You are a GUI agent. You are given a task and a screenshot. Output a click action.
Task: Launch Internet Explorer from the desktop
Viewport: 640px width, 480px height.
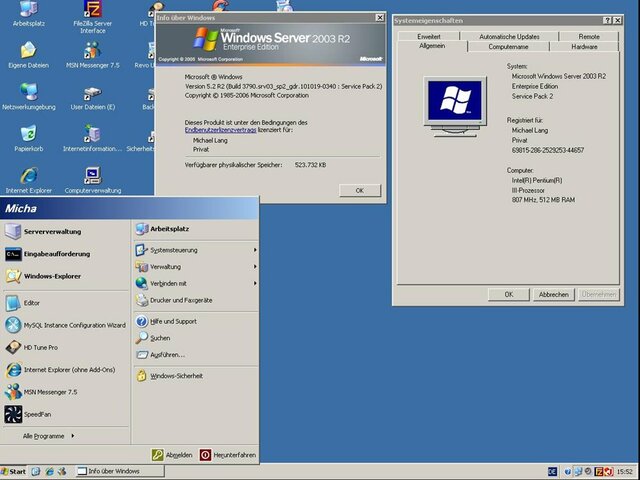coord(29,180)
